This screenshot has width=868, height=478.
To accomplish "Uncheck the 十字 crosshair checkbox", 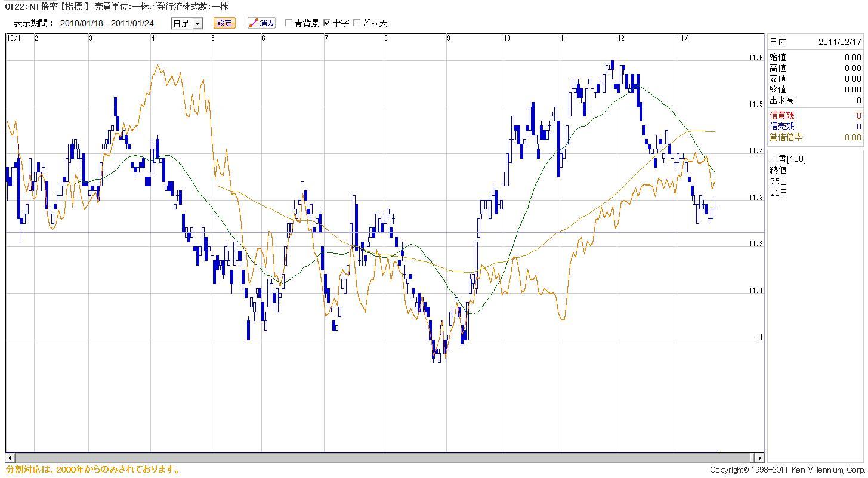I will tap(327, 23).
